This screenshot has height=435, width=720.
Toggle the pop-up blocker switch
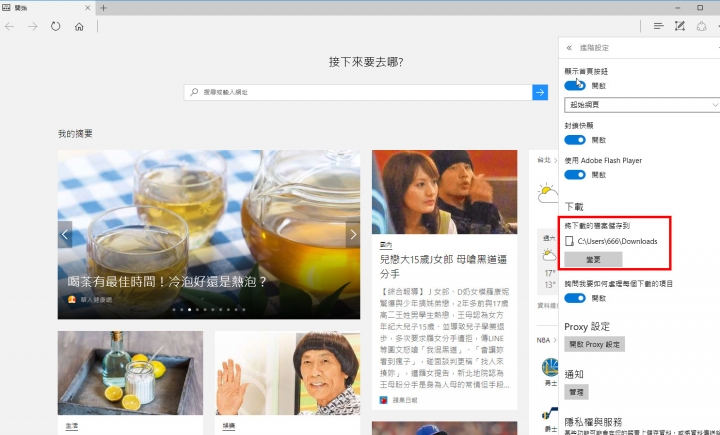575,140
